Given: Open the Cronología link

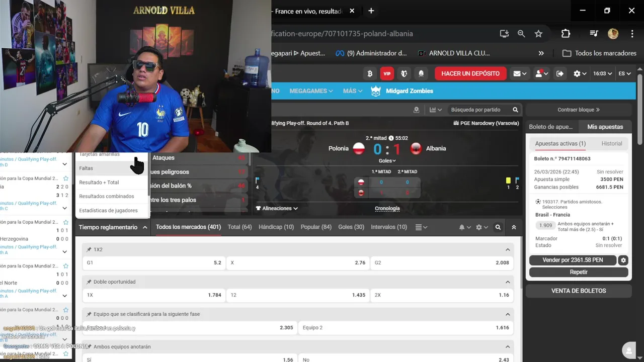Looking at the screenshot, I should click(x=387, y=208).
